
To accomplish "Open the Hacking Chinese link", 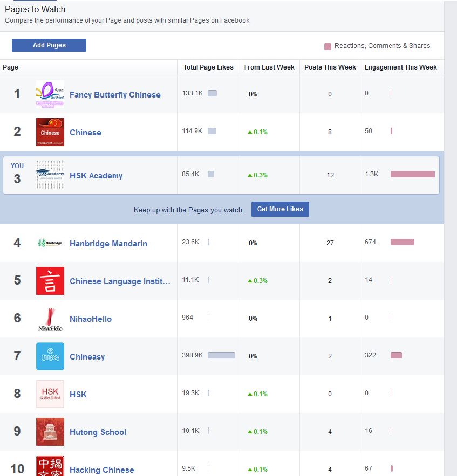I will [x=102, y=470].
